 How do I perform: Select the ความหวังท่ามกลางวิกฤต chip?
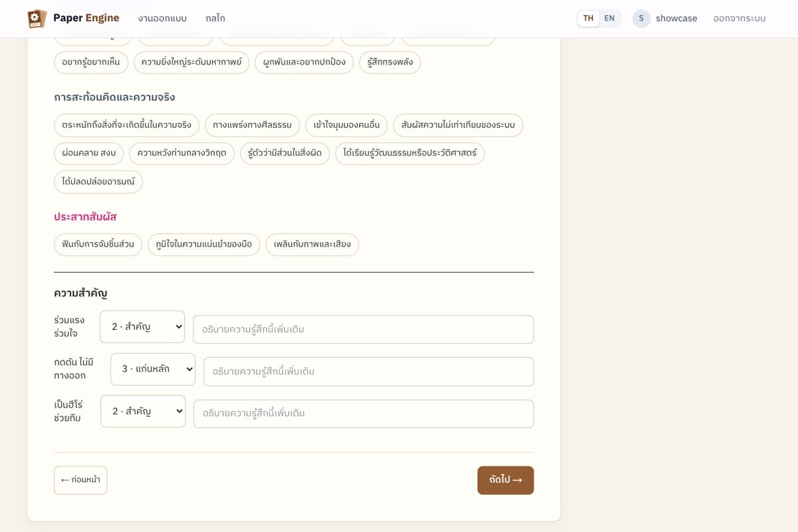[182, 154]
